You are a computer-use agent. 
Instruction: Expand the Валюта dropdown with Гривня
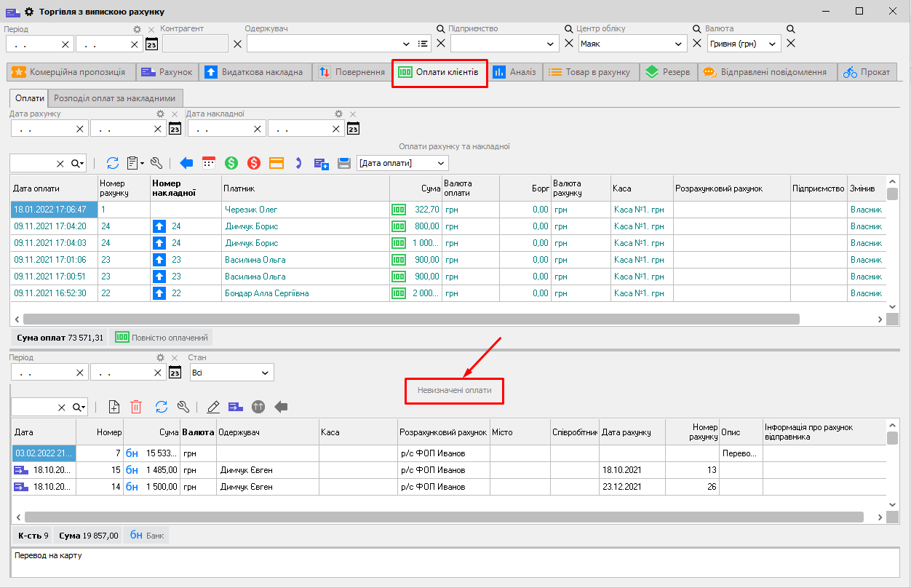743,44
